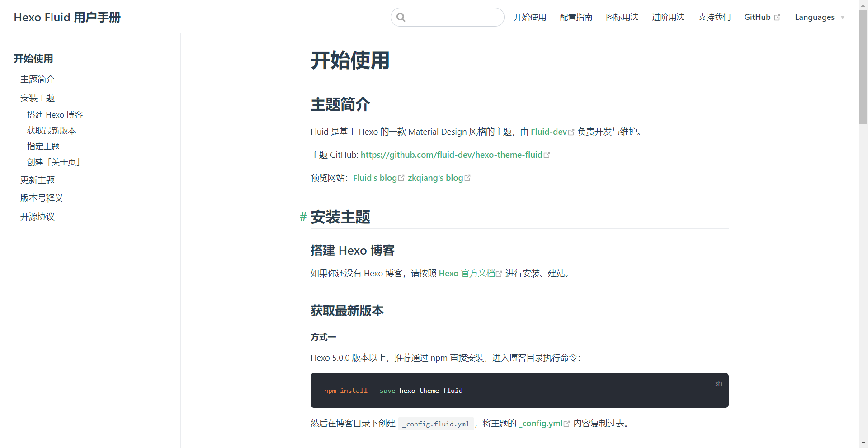Select 图标用法 from the top menu
The width and height of the screenshot is (868, 448).
tap(622, 17)
